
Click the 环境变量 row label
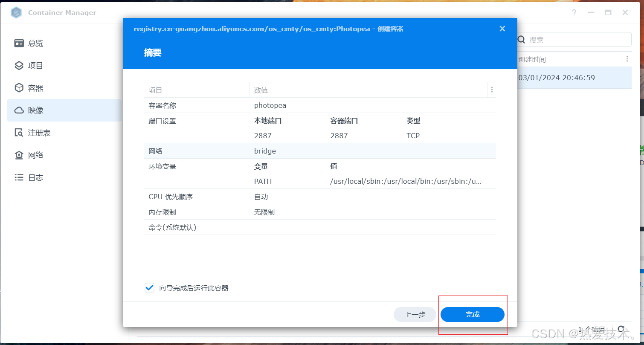click(162, 166)
